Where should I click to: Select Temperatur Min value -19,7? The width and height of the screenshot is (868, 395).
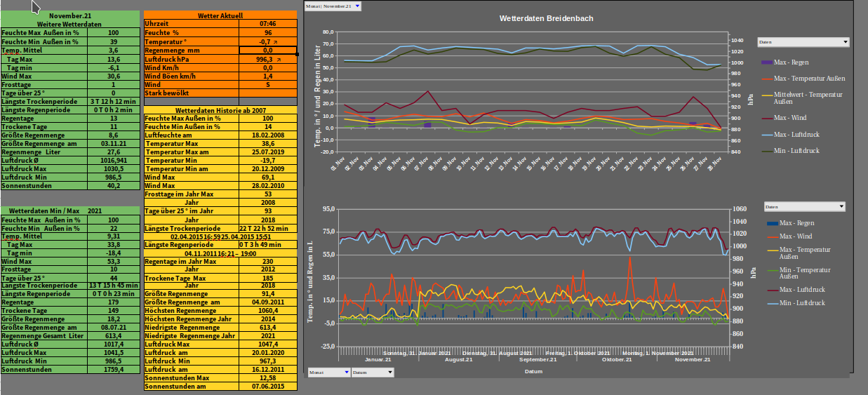pyautogui.click(x=268, y=160)
